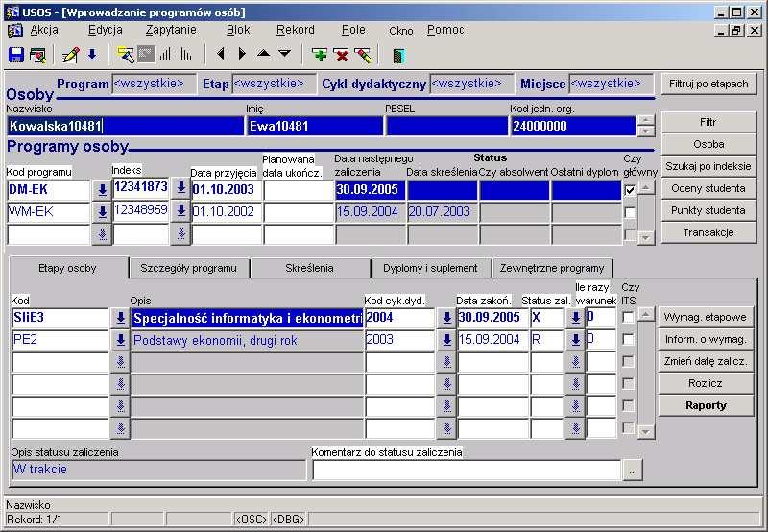This screenshot has width=768, height=532.
Task: Click the greyed execute query icon
Action: pos(146,54)
